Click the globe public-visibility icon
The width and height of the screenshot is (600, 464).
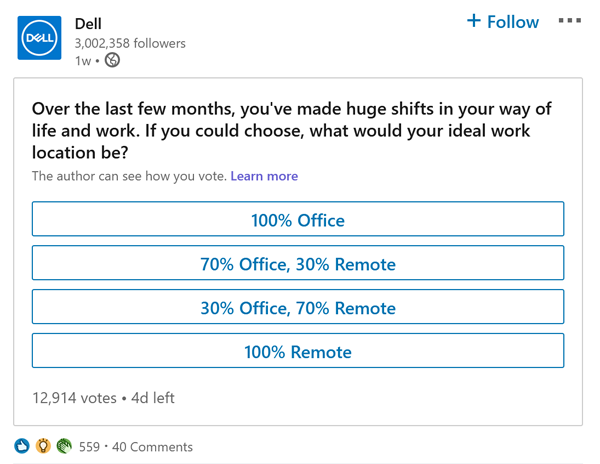click(x=113, y=61)
